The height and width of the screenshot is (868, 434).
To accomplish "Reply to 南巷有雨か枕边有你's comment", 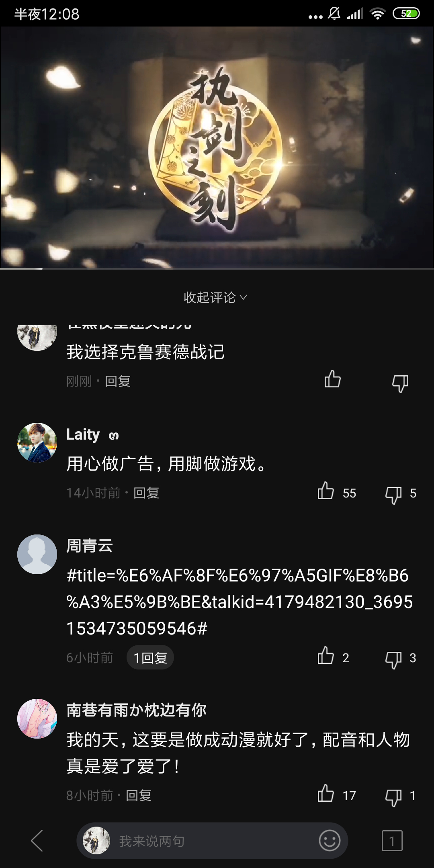I will click(139, 795).
